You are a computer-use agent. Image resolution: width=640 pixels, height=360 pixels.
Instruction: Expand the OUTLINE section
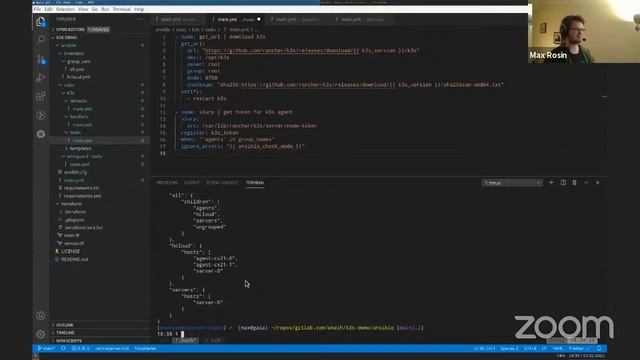pyautogui.click(x=65, y=325)
